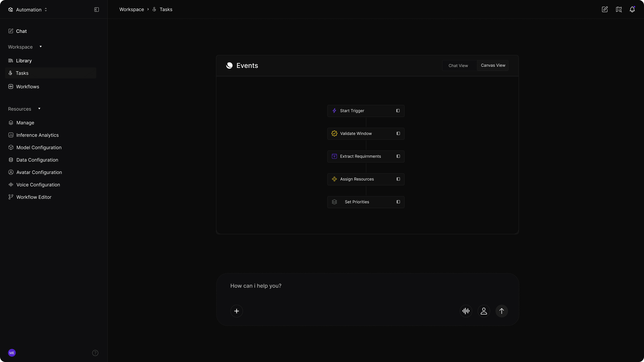
Task: Collapse the Workspace section arrow
Action: (40, 47)
